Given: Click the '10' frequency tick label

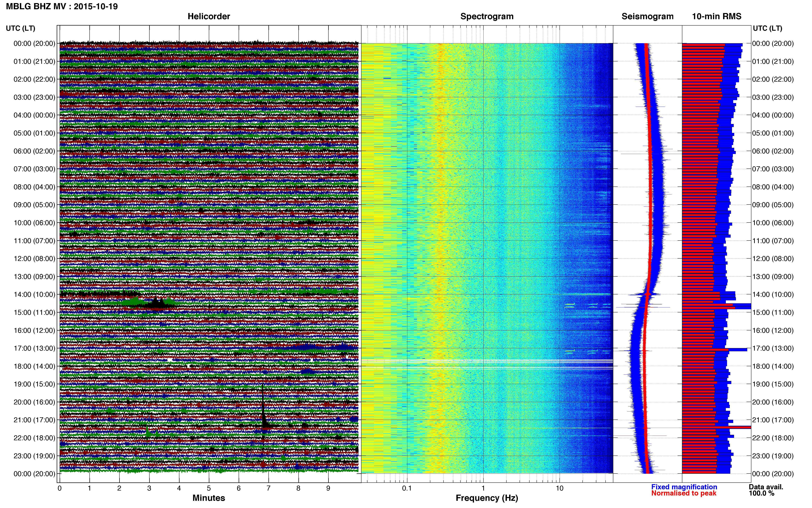Looking at the screenshot, I should [559, 488].
